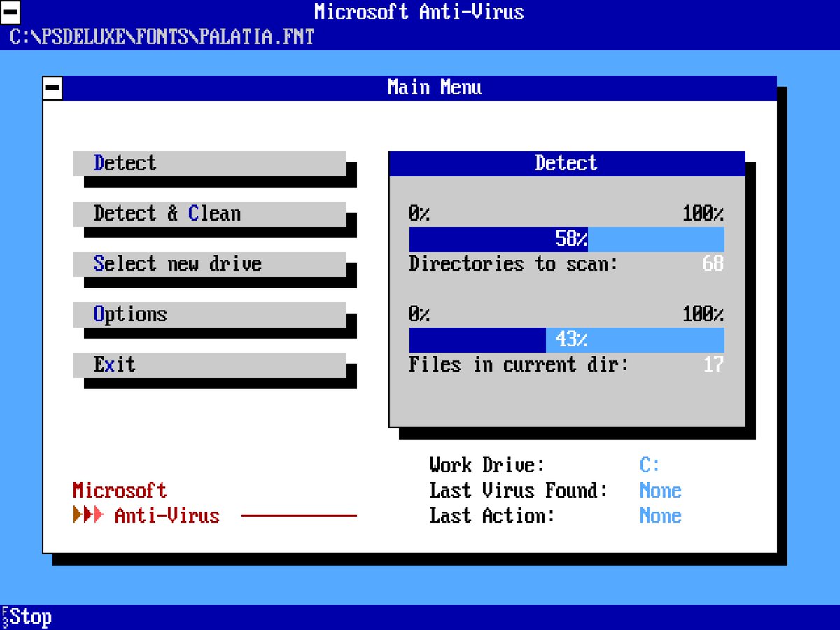Click the directories count value 68
Image resolution: width=840 pixels, height=630 pixels.
click(713, 264)
